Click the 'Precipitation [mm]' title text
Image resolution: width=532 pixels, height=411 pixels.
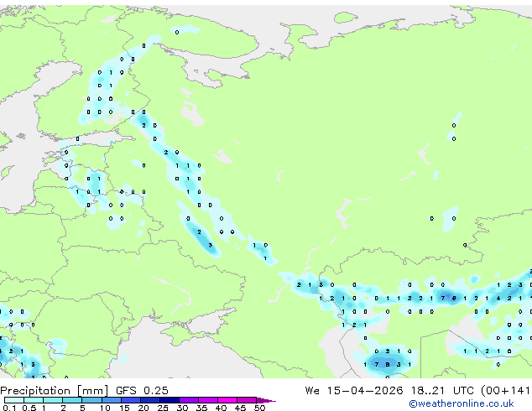point(55,391)
